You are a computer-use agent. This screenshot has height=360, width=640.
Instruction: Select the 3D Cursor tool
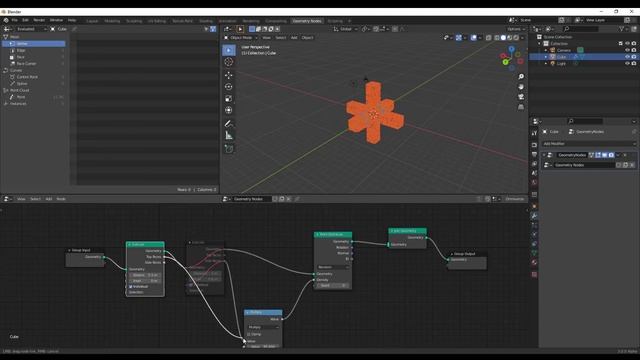pos(229,62)
